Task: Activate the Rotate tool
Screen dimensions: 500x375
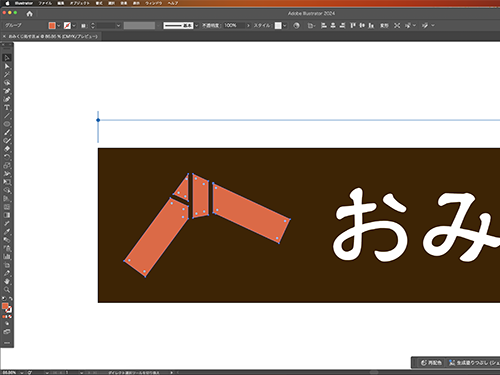Action: coord(7,157)
